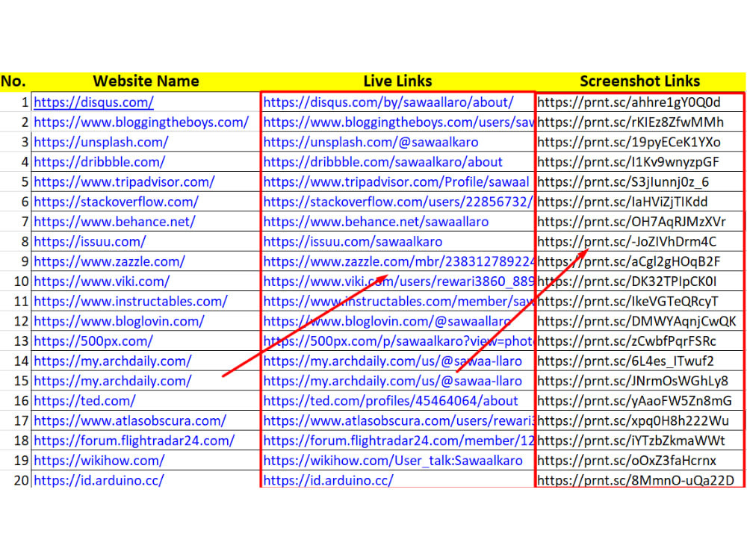This screenshot has width=747, height=560.
Task: Select the prnt.sc/oOxZ3faHcrnx screenshot cell
Action: tap(640, 461)
